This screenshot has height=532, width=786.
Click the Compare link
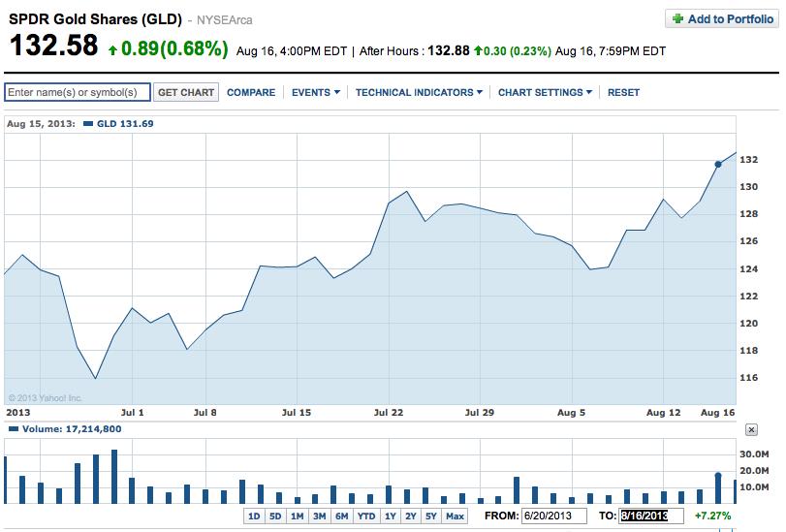[x=251, y=93]
